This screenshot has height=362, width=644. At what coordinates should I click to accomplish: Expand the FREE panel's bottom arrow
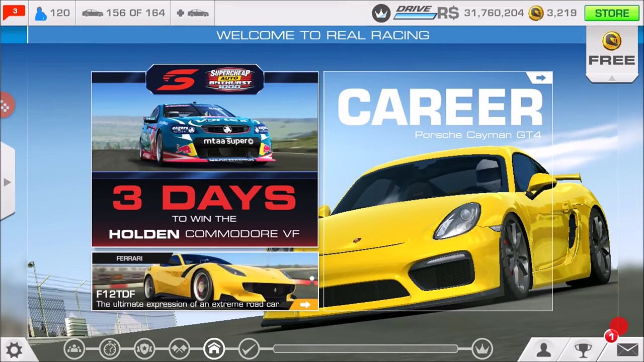612,78
